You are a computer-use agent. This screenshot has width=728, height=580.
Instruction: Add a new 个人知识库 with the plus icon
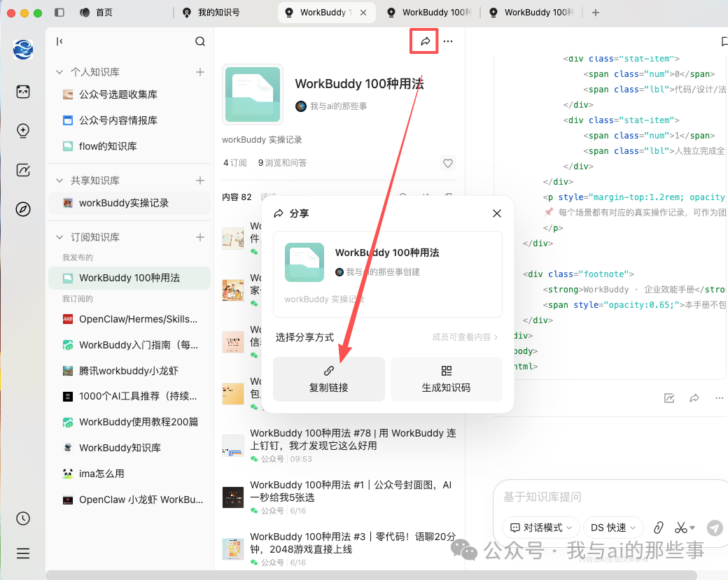click(200, 72)
